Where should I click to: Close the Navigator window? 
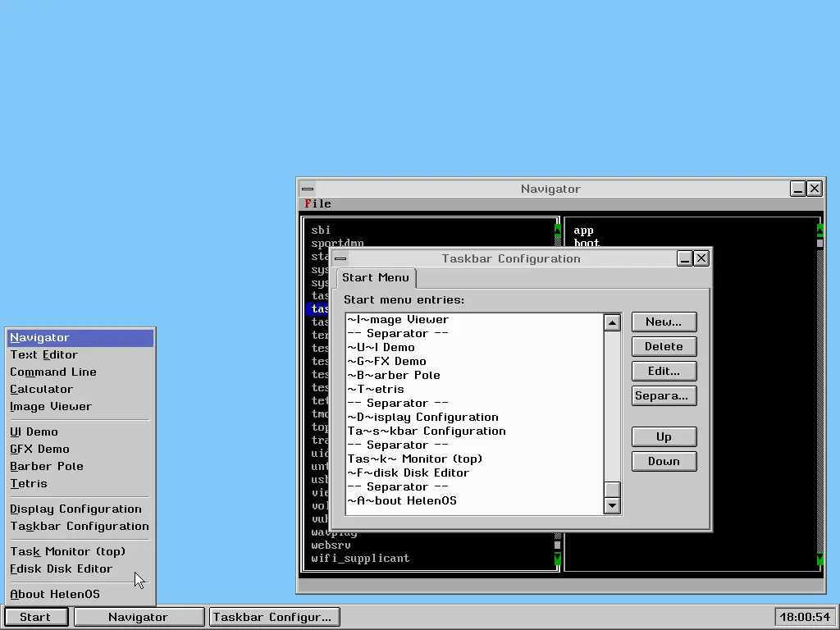pyautogui.click(x=815, y=189)
